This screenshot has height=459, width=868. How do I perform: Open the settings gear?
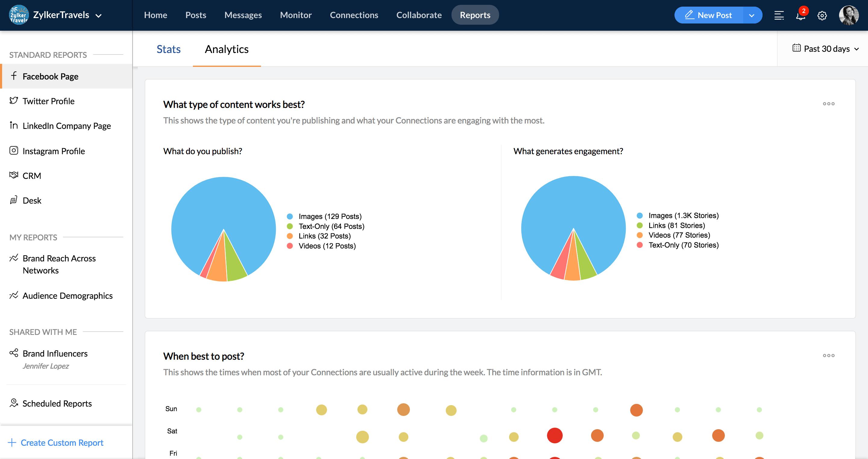tap(822, 15)
